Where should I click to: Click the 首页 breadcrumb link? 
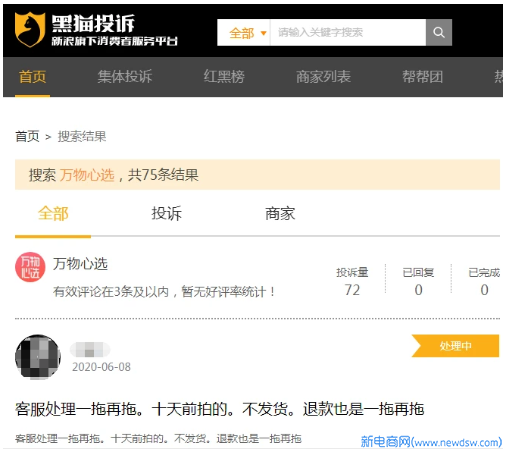point(27,136)
